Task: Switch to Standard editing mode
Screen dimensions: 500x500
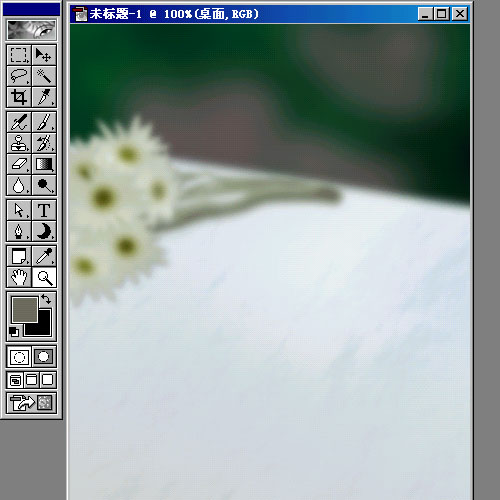Action: pos(19,357)
